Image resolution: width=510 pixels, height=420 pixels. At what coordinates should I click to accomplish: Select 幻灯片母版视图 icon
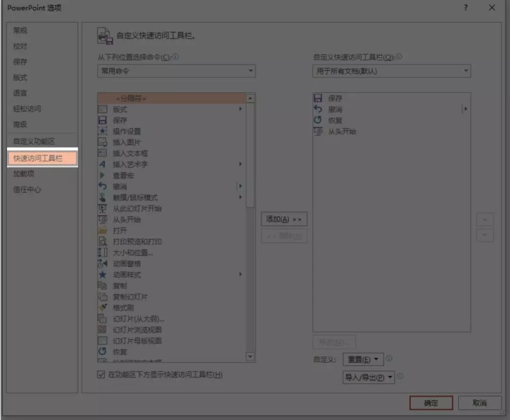point(103,341)
